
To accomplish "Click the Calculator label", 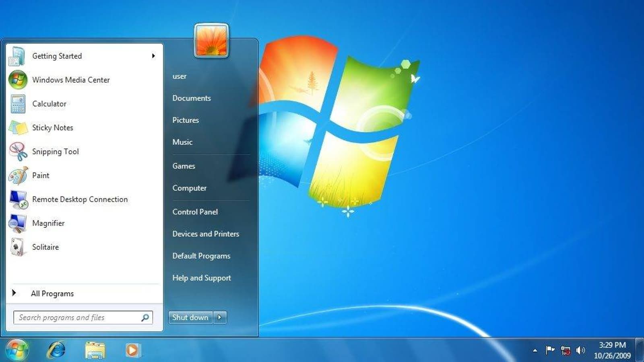I will (x=49, y=104).
